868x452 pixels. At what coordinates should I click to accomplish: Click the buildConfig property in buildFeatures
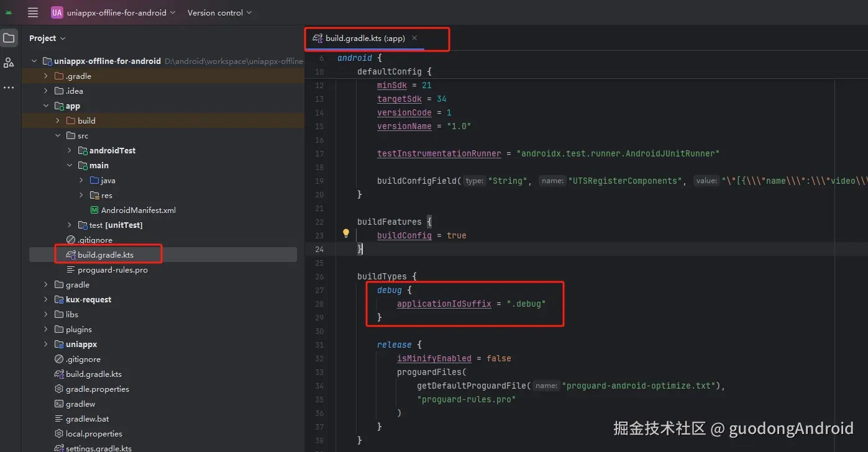click(404, 235)
